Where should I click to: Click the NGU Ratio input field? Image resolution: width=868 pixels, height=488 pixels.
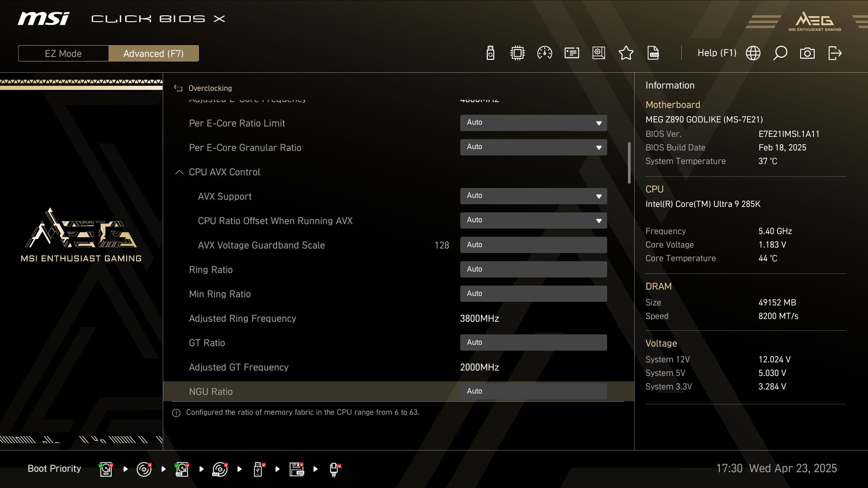pos(533,391)
